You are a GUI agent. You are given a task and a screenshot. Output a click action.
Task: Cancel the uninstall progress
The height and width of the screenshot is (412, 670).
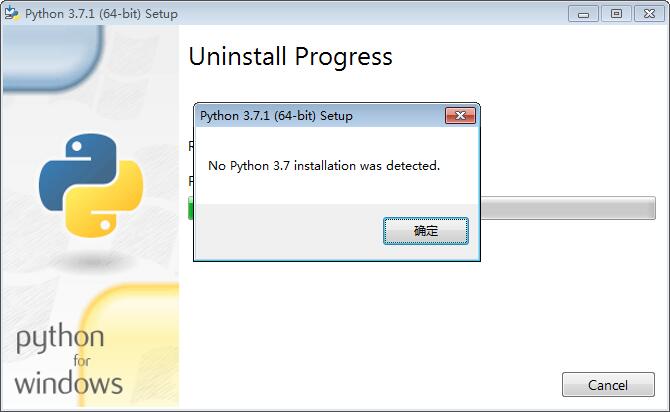(x=608, y=385)
